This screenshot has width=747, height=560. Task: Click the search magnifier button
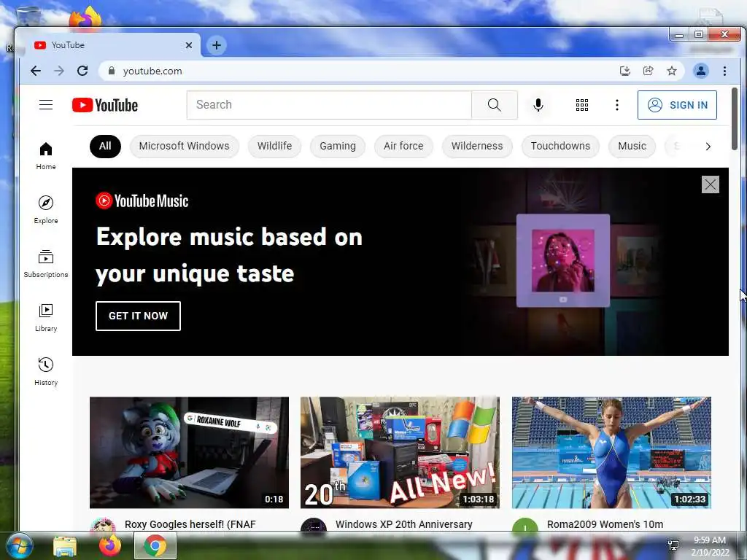pos(495,105)
